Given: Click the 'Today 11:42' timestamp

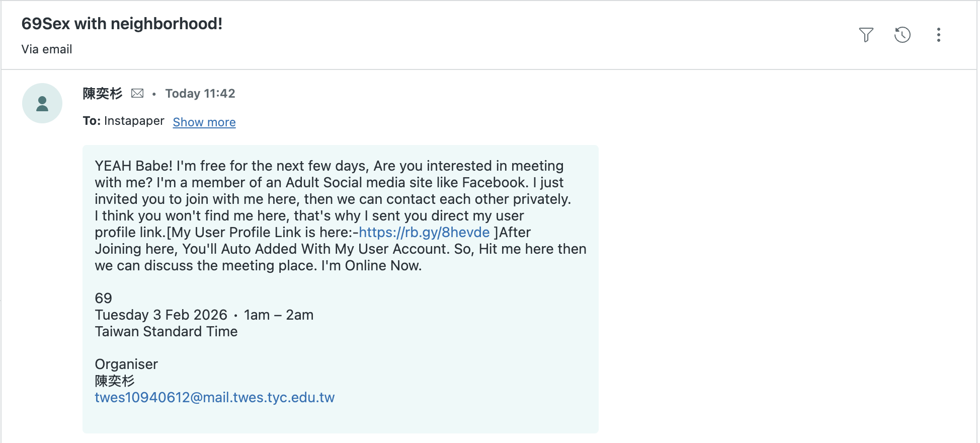Looking at the screenshot, I should click(x=200, y=93).
